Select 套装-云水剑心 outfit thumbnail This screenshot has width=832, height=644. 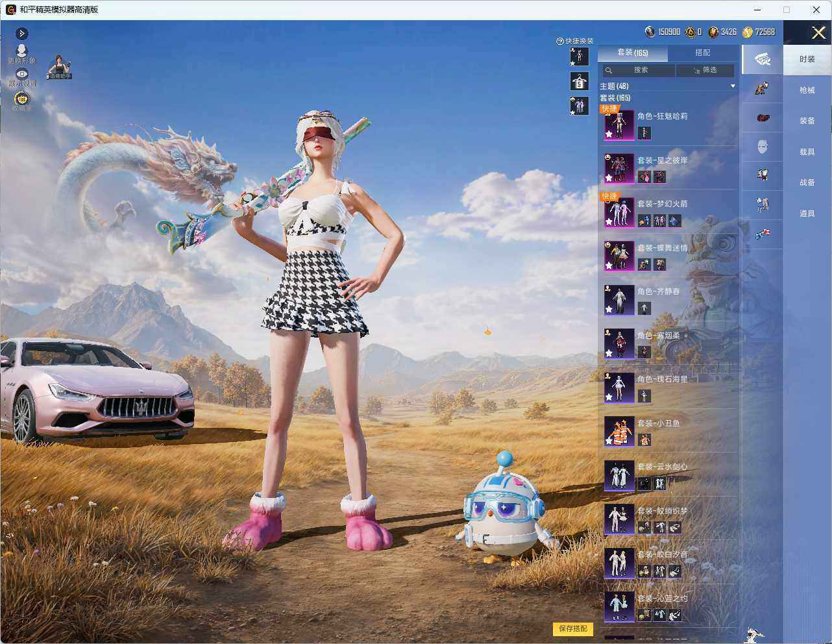click(619, 475)
